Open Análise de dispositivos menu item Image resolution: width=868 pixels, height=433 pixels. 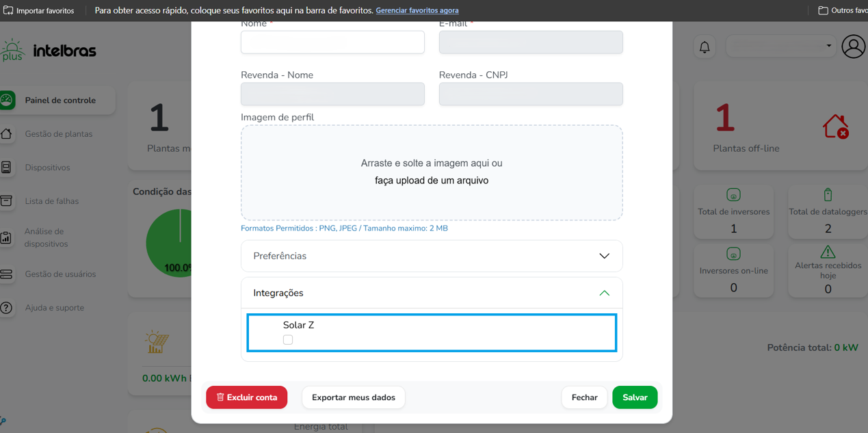click(47, 237)
